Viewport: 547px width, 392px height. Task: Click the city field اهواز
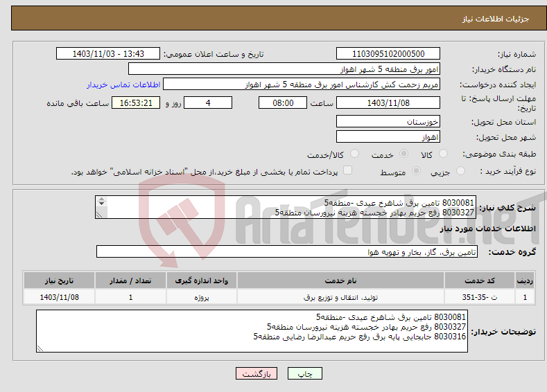(388, 136)
